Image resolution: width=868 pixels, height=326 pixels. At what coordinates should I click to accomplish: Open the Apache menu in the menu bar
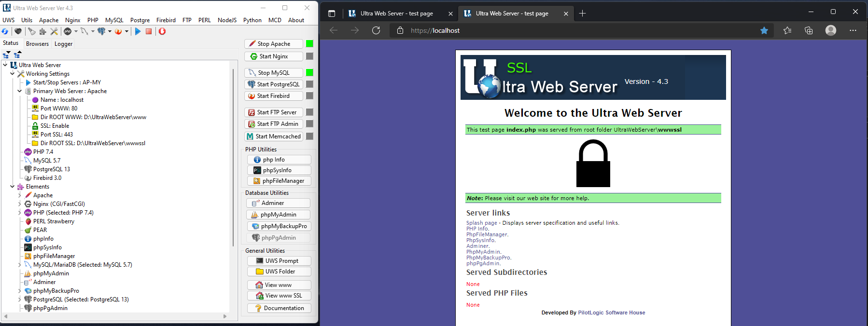(49, 20)
